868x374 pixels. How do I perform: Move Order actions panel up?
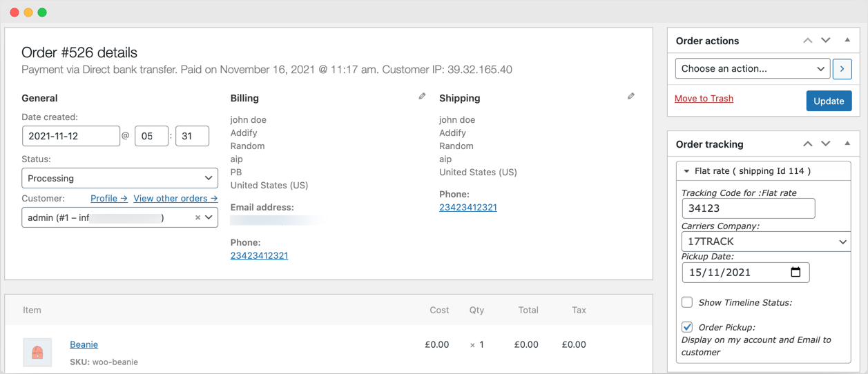[x=807, y=41]
